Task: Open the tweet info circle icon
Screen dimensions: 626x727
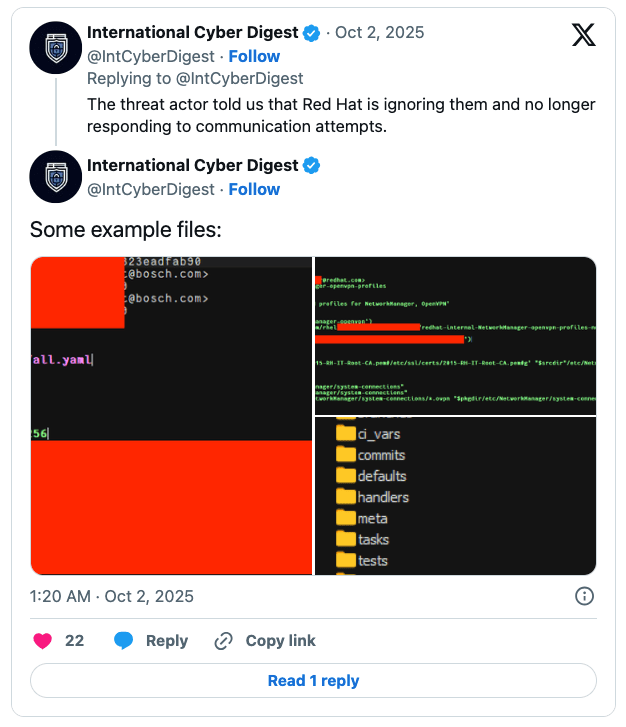Action: coord(585,596)
